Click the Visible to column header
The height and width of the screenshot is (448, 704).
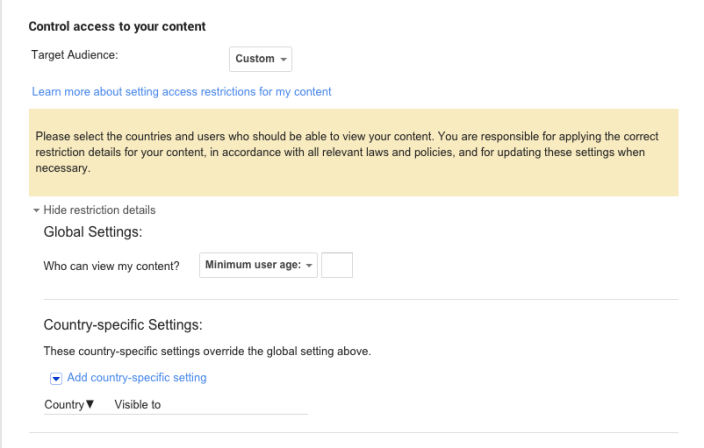pyautogui.click(x=137, y=405)
